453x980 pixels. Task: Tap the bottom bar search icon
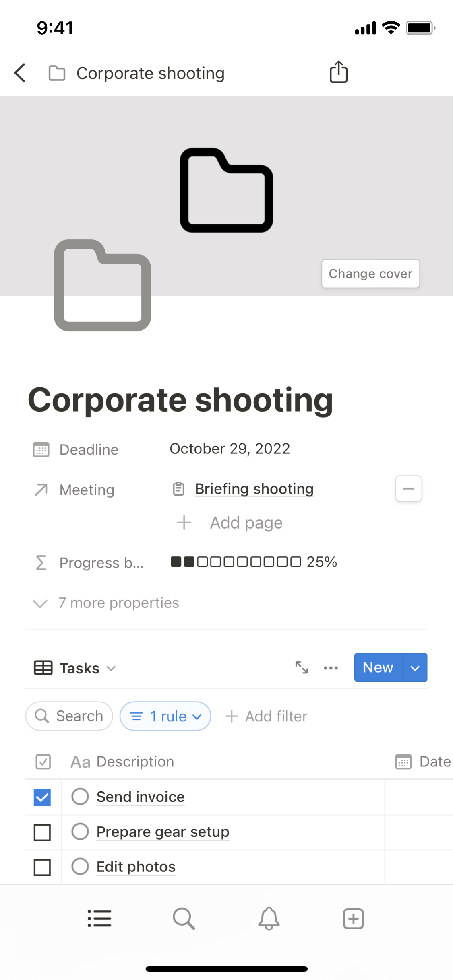pos(184,919)
